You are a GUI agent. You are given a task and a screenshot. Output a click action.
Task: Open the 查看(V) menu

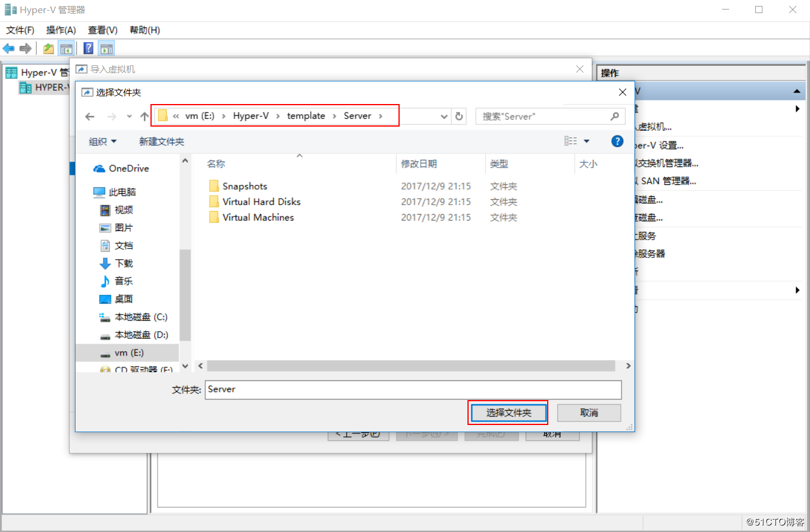102,30
